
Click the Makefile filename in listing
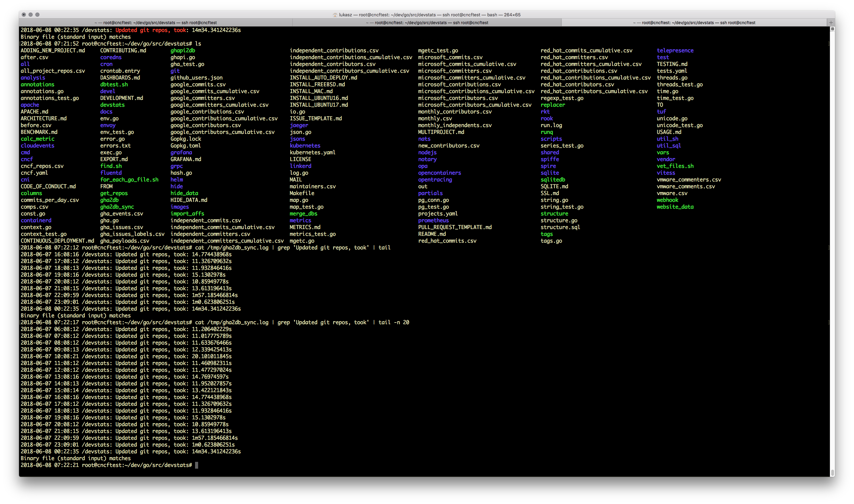(x=301, y=193)
